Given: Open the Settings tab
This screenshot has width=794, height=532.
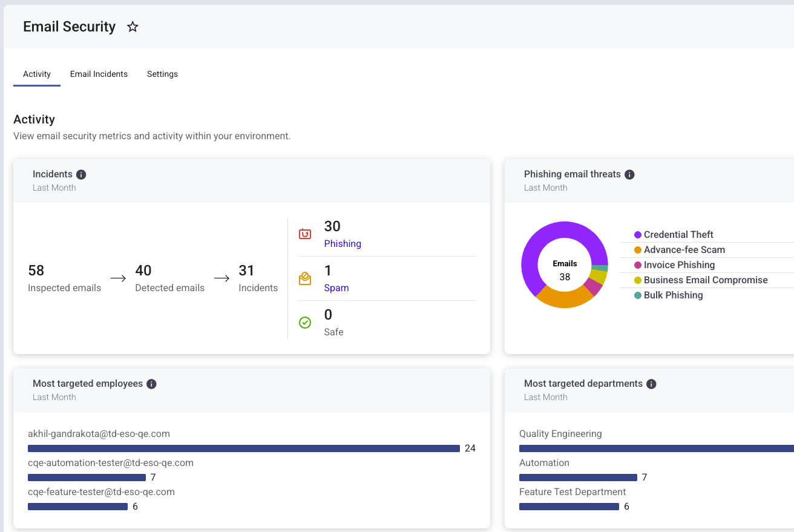Looking at the screenshot, I should tap(162, 74).
